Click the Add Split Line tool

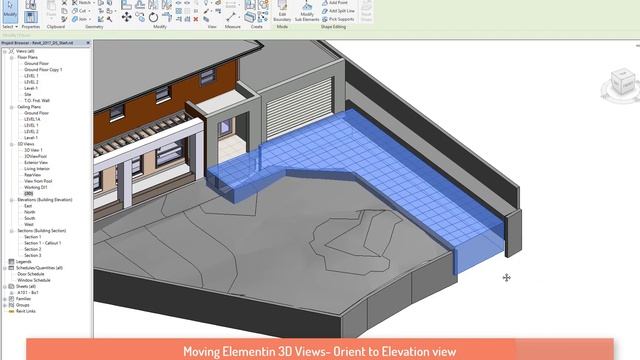pos(338,11)
